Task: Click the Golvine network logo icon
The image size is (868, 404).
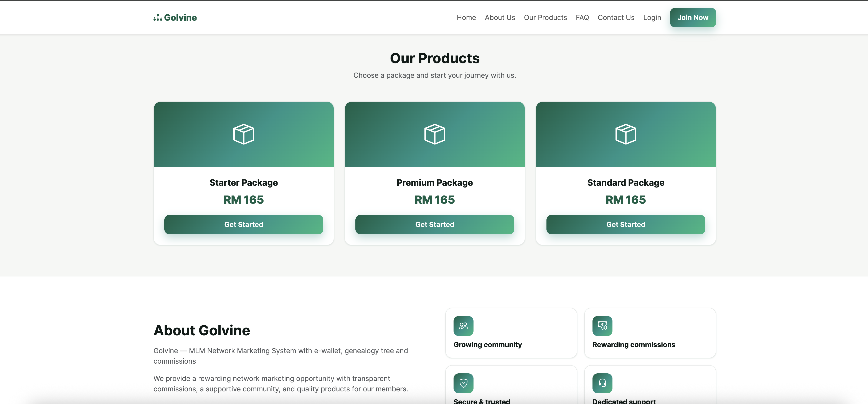Action: coord(158,18)
